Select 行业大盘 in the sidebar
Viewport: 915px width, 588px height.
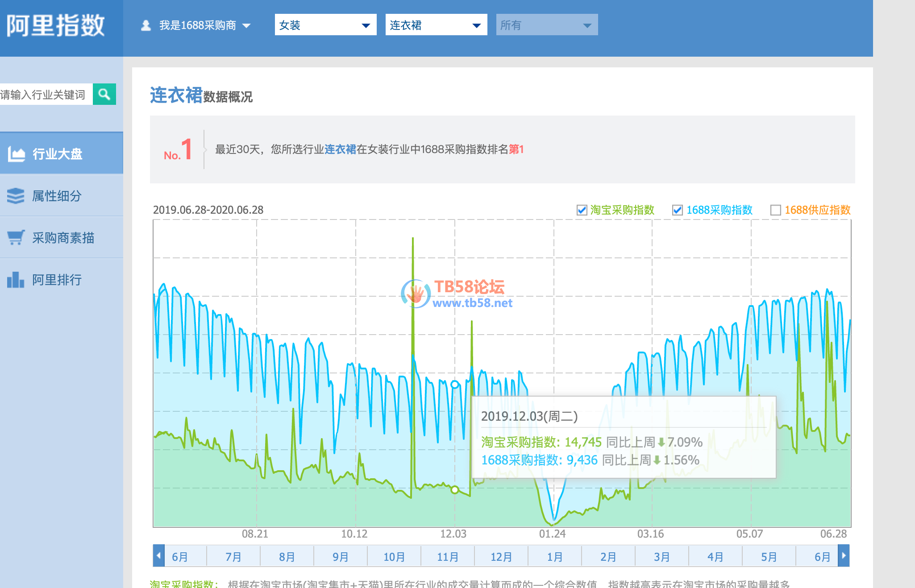(62, 154)
